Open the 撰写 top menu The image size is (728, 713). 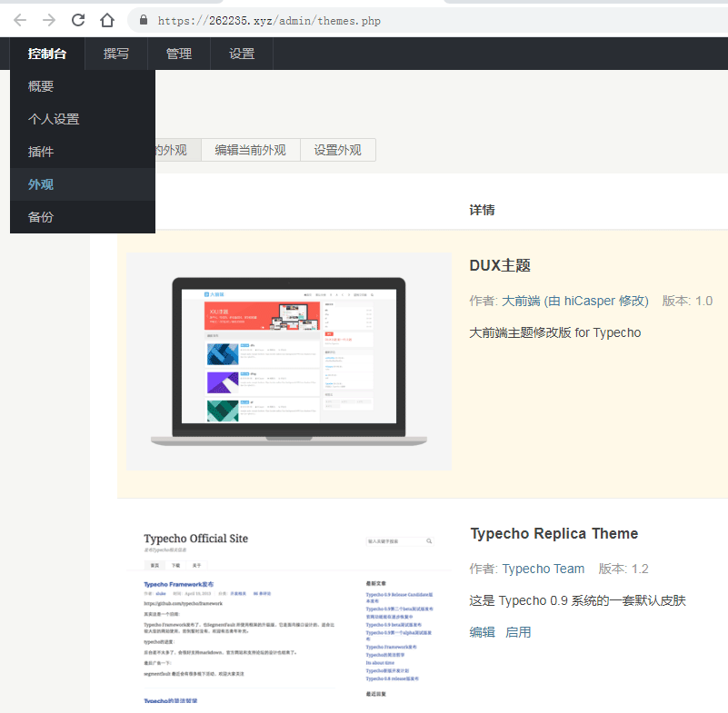[116, 54]
